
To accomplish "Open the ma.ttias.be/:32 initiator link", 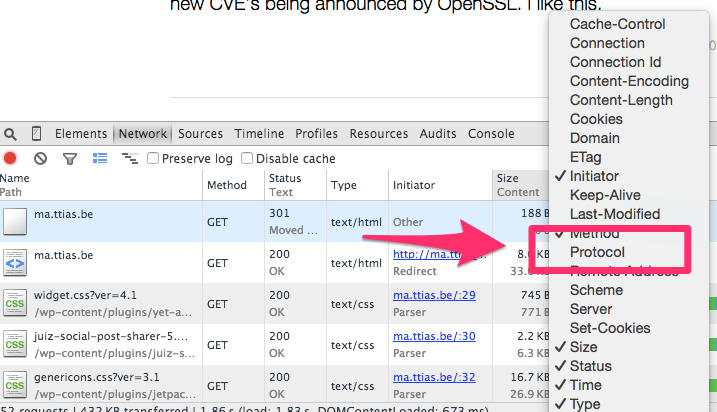I will (x=434, y=377).
